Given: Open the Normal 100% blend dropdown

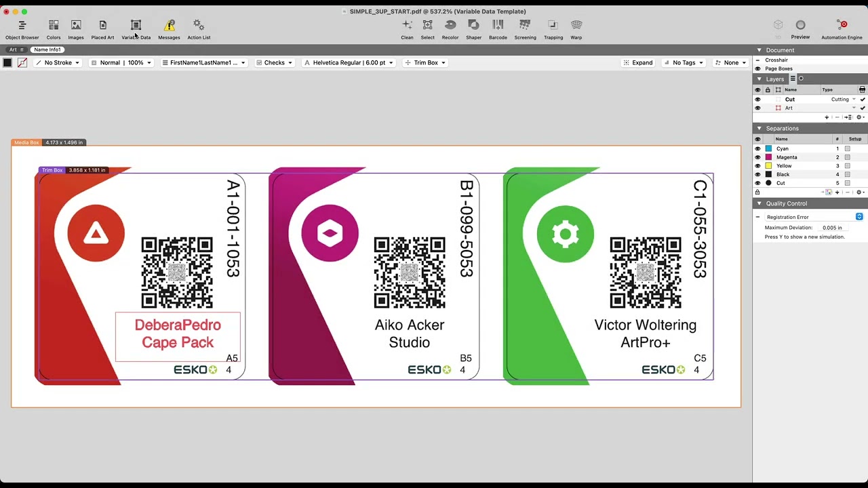Looking at the screenshot, I should 121,62.
